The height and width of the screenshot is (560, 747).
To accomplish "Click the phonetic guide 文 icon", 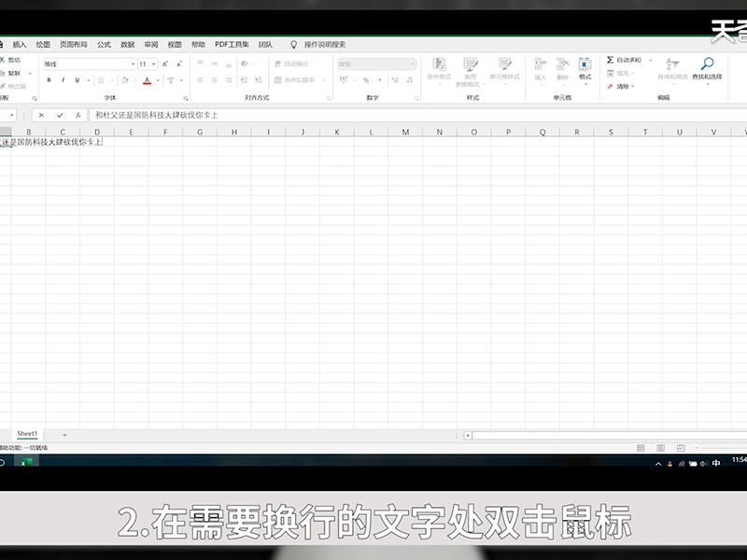I will click(x=171, y=80).
